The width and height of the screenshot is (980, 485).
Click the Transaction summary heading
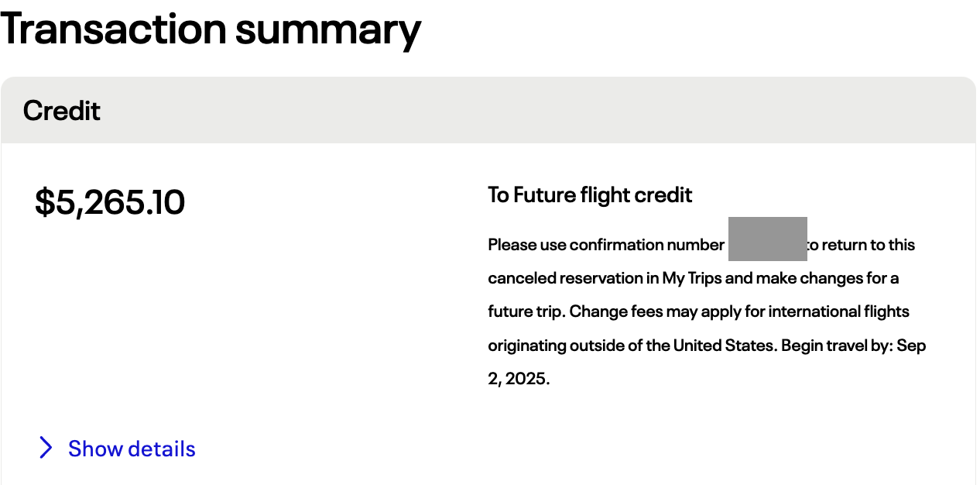point(211,29)
